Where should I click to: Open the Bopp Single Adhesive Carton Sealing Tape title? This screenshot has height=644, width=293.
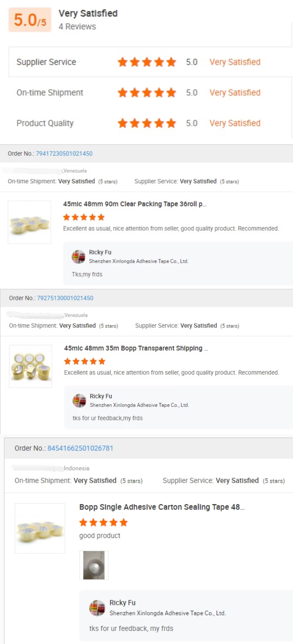[x=161, y=507]
